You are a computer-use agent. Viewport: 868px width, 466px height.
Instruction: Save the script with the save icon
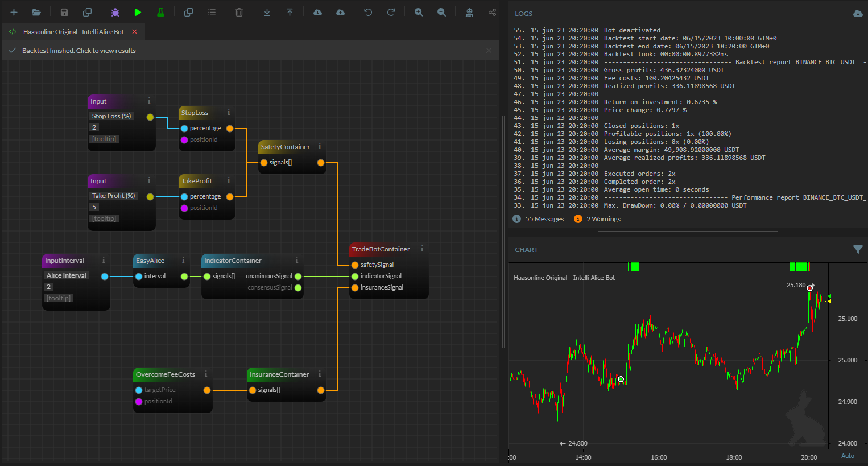(63, 12)
